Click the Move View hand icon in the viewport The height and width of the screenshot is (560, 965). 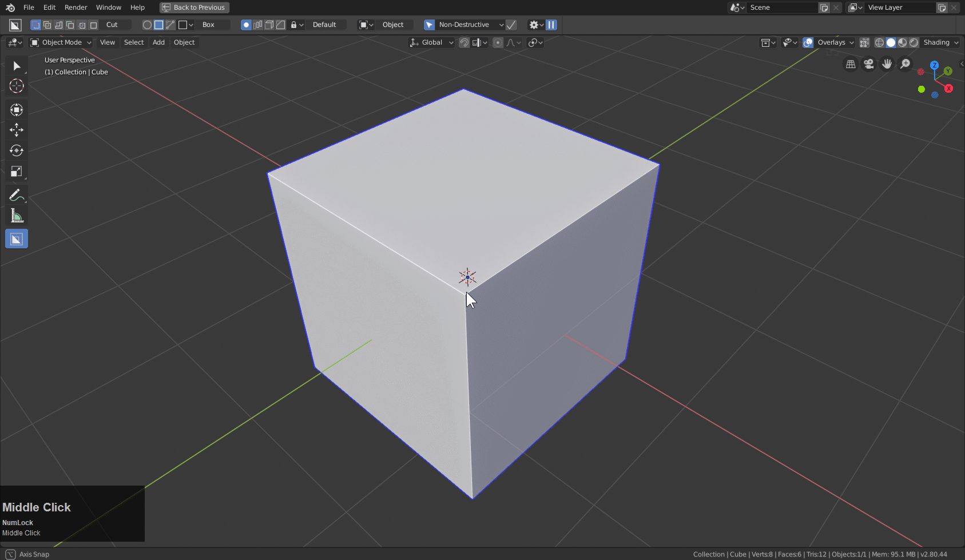pyautogui.click(x=887, y=63)
